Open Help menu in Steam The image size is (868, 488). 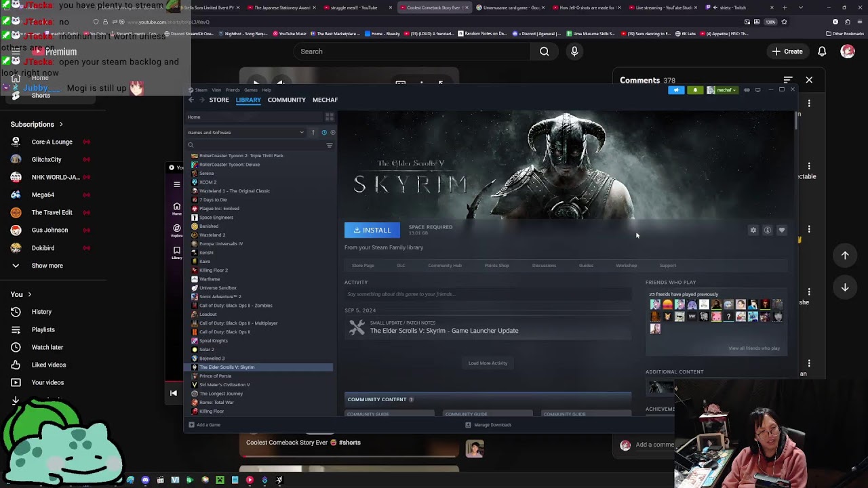[x=267, y=89]
